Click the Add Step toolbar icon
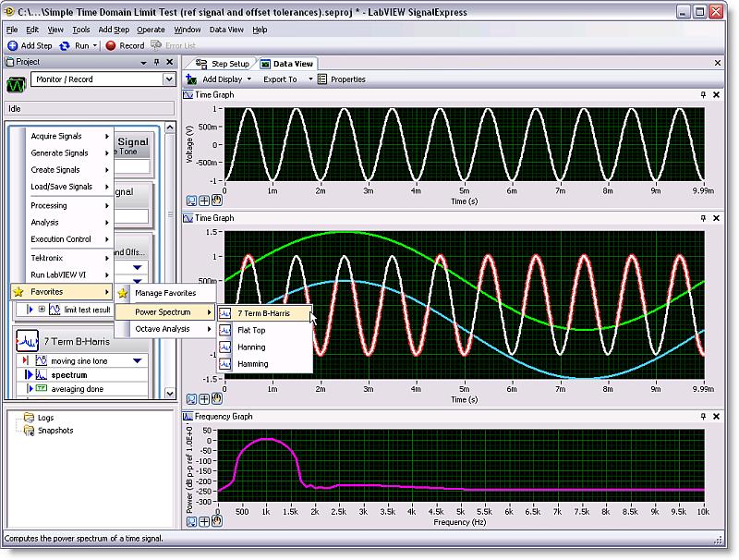The height and width of the screenshot is (560, 739). point(13,45)
